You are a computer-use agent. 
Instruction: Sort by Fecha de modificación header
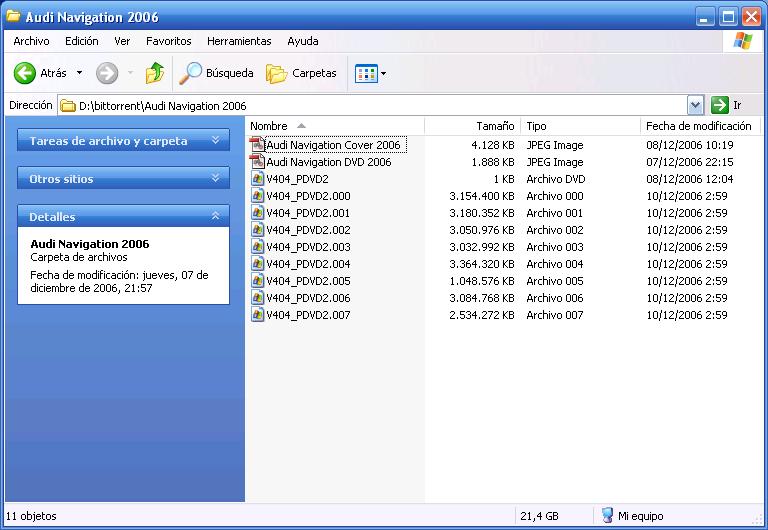click(x=700, y=126)
